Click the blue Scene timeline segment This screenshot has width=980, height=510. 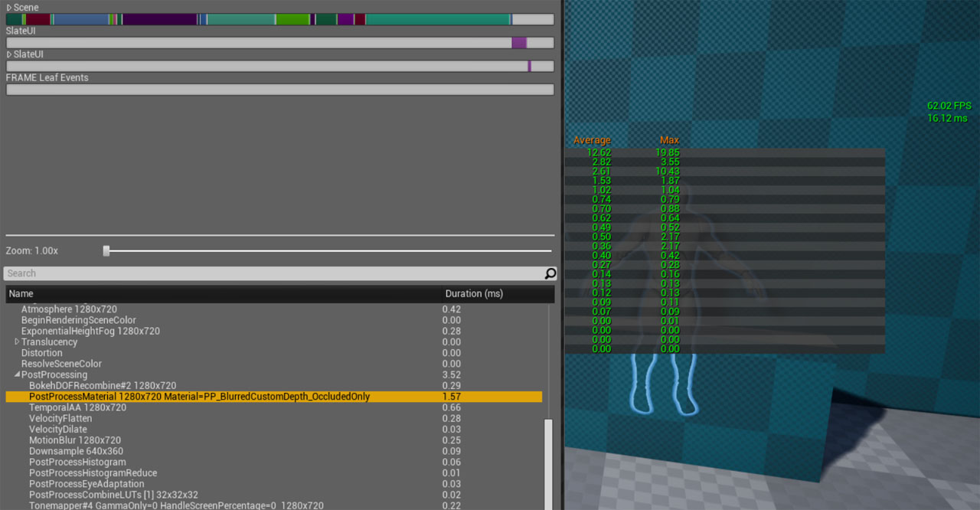[81, 19]
